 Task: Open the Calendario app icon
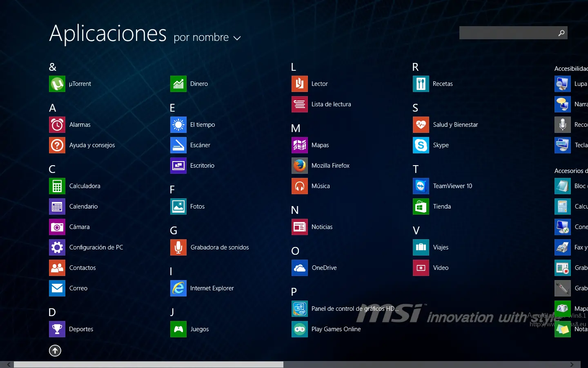point(57,206)
